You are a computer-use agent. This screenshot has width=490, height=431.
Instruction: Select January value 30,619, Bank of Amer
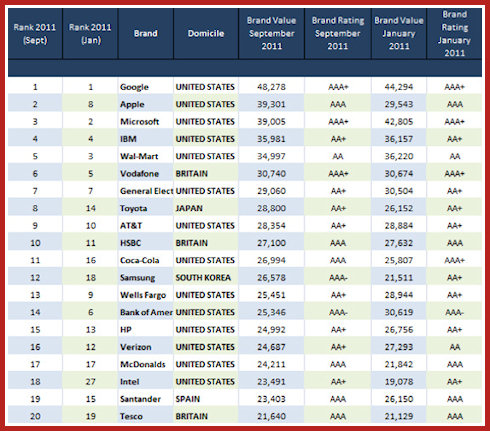[399, 312]
